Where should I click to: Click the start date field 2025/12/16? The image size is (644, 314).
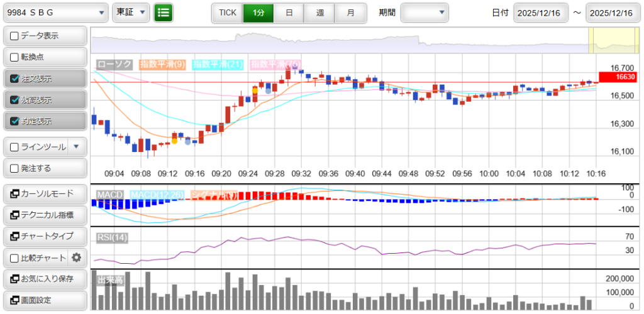pos(540,13)
